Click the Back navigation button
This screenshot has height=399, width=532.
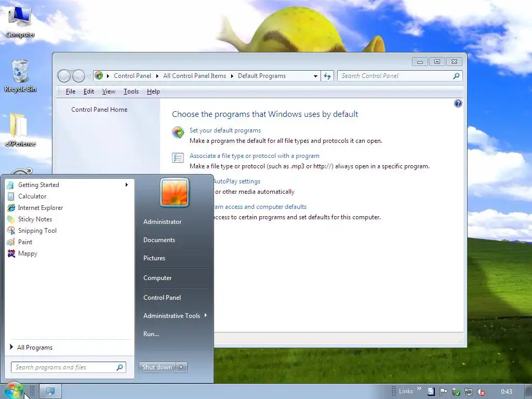pyautogui.click(x=64, y=76)
